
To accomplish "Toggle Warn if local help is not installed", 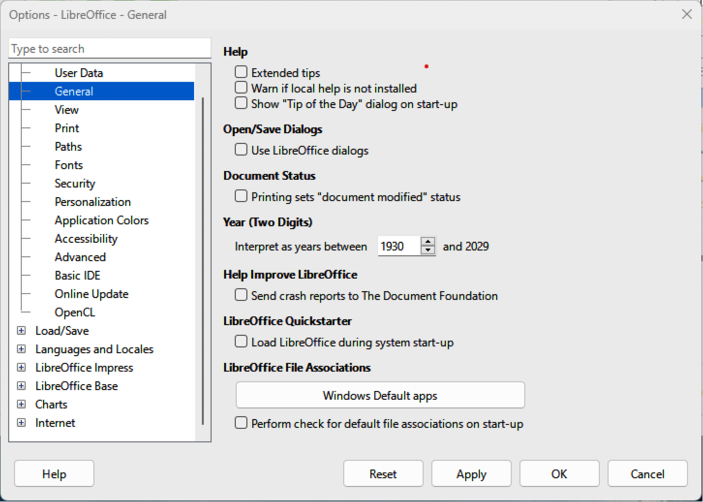I will (x=241, y=88).
